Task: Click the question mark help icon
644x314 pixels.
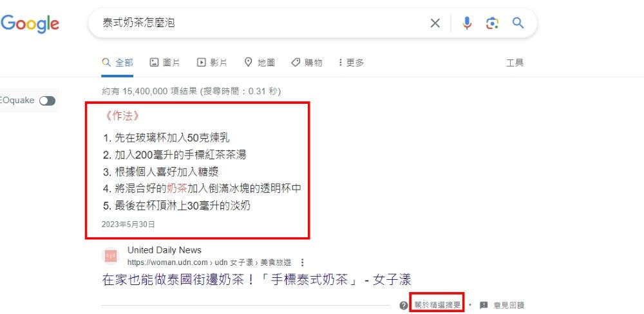Action: 404,306
